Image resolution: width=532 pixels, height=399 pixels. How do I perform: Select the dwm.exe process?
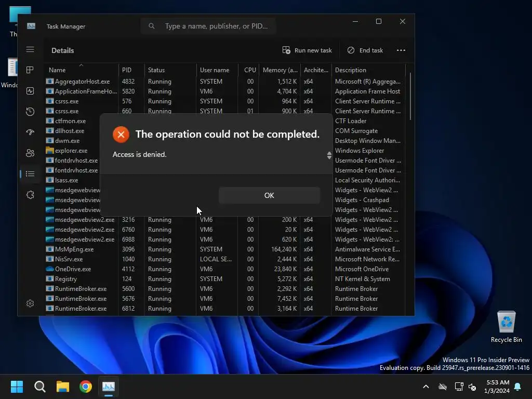[x=67, y=140]
